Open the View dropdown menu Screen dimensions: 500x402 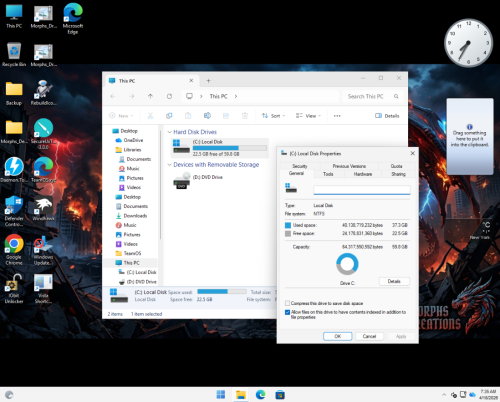pos(308,116)
